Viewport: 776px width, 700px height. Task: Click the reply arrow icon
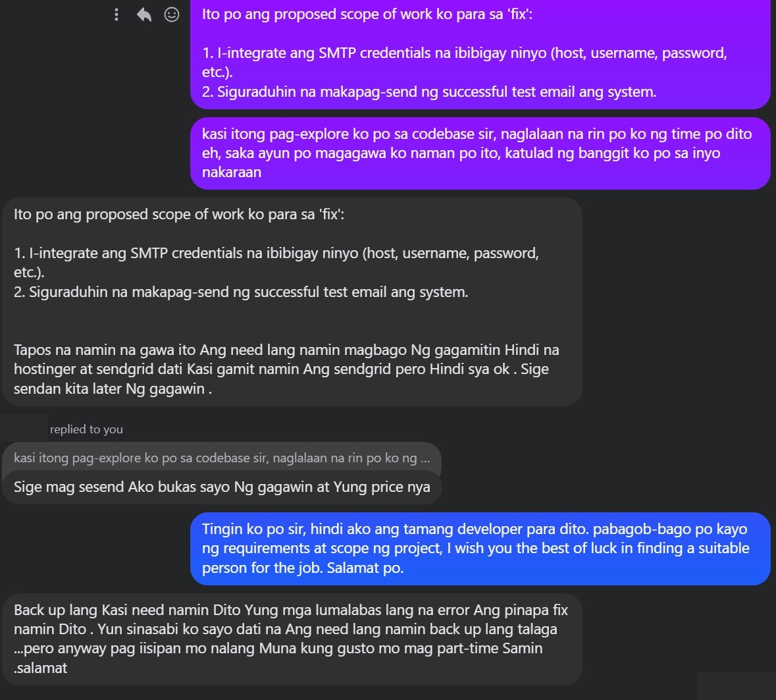click(x=144, y=14)
